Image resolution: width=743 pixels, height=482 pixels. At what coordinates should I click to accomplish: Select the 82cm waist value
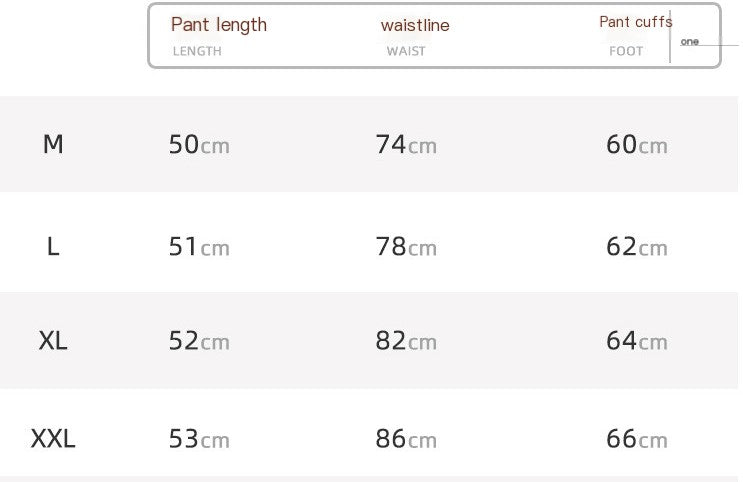coord(406,341)
